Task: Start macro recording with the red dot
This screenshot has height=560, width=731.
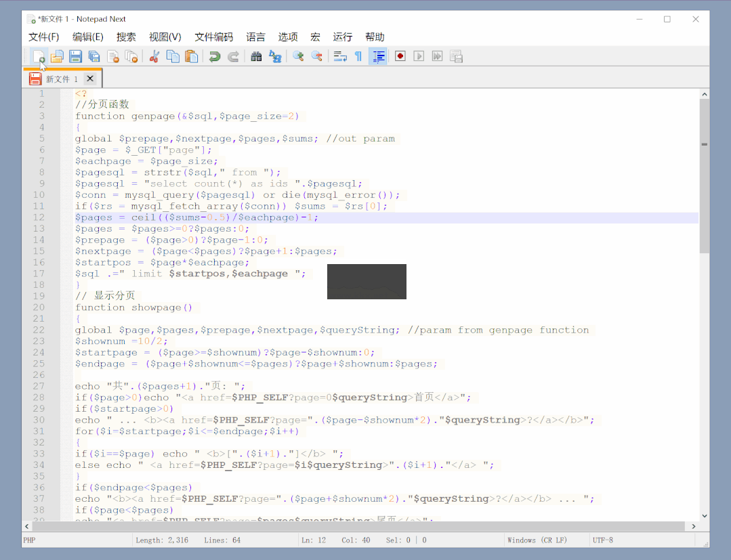Action: pos(400,57)
